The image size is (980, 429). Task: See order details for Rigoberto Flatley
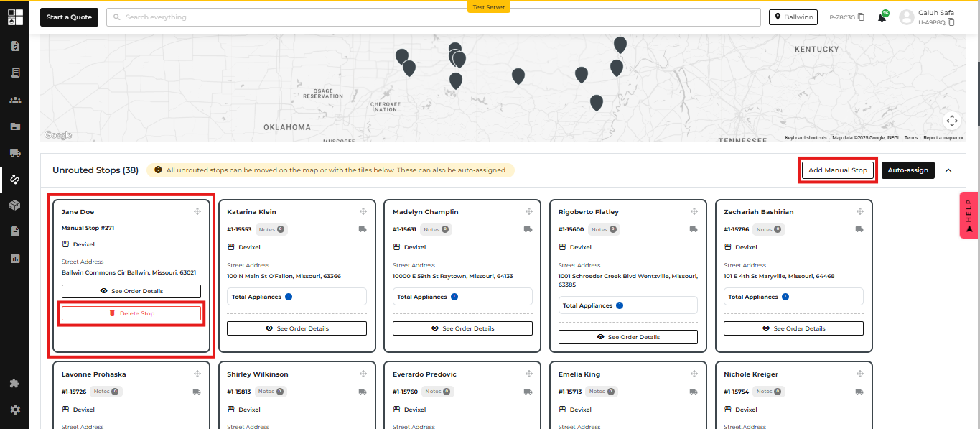[x=628, y=337]
